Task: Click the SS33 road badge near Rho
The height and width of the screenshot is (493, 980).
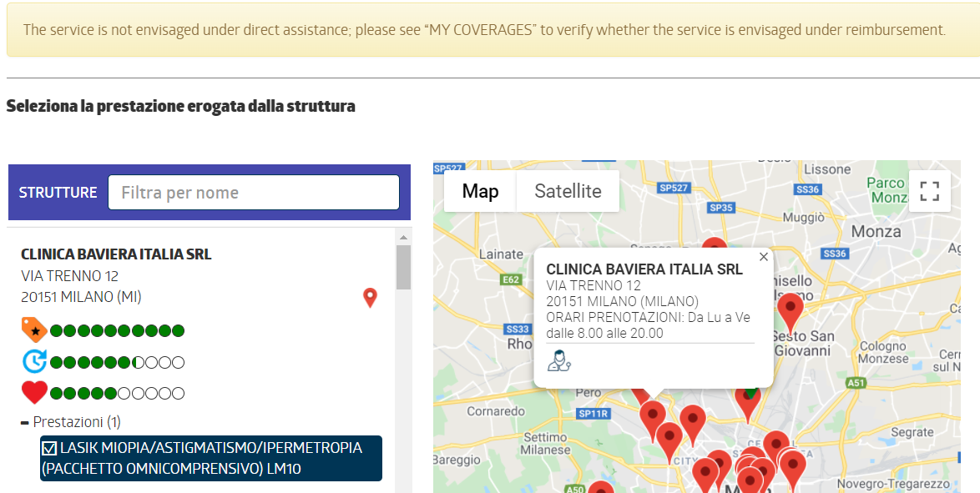Action: click(x=518, y=329)
